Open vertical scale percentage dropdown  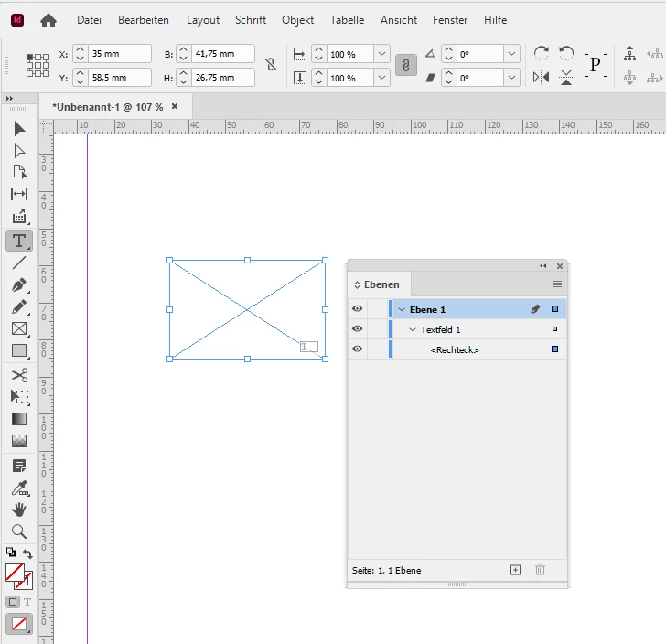coord(381,78)
